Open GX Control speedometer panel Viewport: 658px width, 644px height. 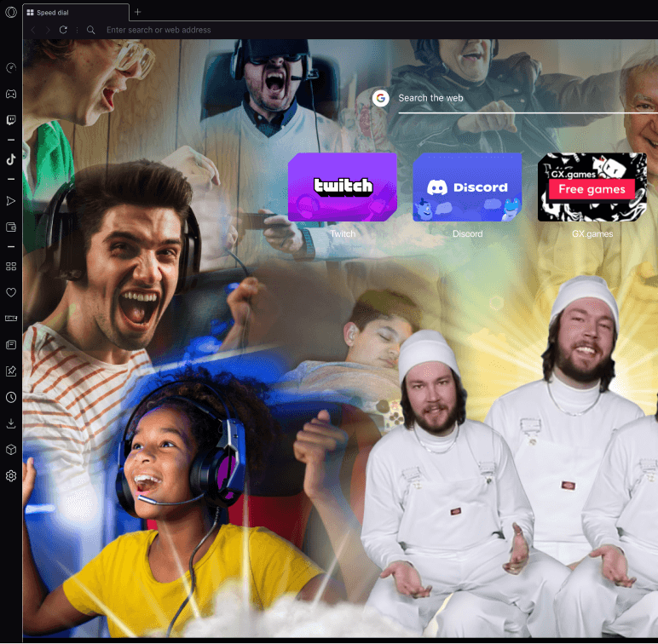click(11, 67)
